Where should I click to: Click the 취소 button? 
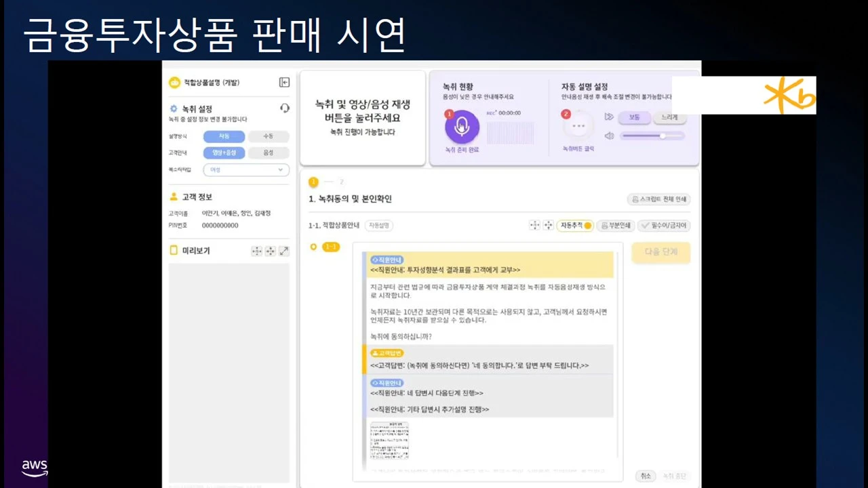click(x=646, y=476)
